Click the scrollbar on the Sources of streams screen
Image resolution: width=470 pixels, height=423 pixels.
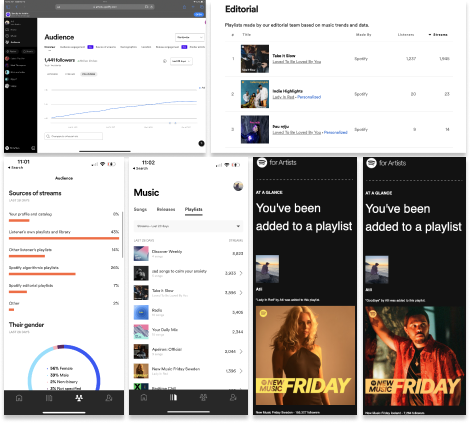tap(122, 235)
